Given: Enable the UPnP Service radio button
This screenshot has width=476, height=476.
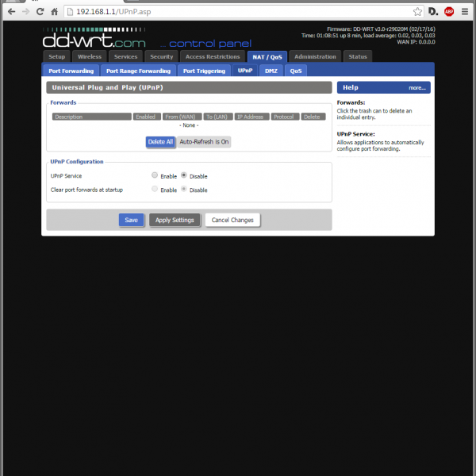Looking at the screenshot, I should click(x=155, y=175).
